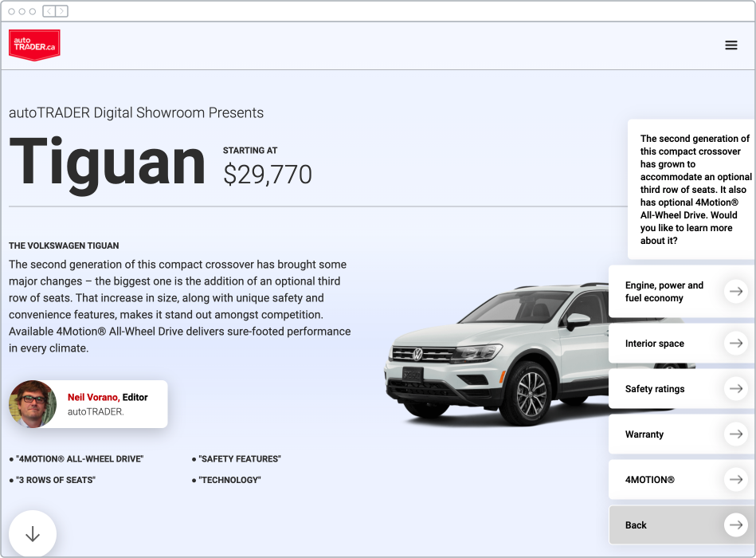Open the hamburger menu icon

(731, 45)
